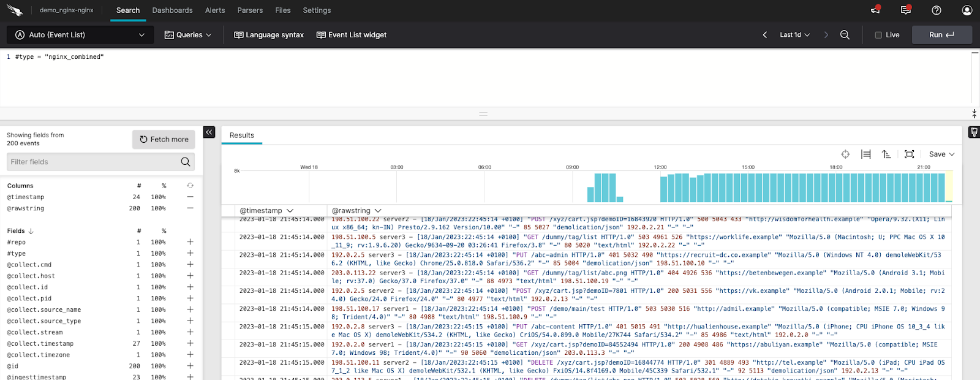Open the @rawstring column header dropdown
Screen dimensions: 980x380
356,210
